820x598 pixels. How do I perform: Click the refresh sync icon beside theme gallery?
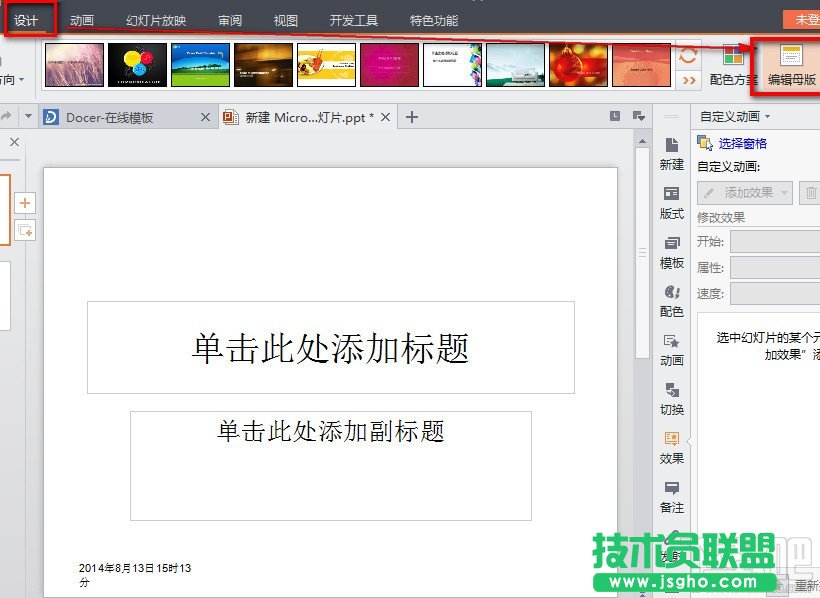tap(689, 57)
